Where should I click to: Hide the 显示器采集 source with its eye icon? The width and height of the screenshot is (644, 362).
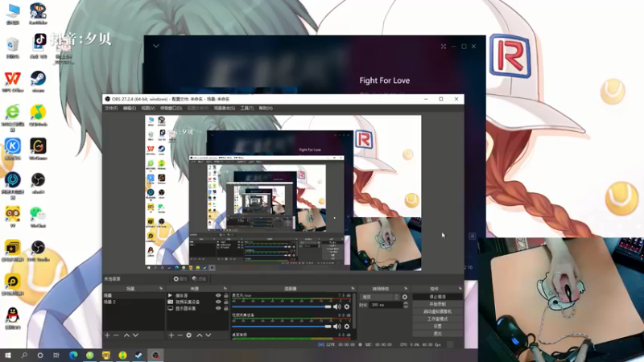pos(218,308)
